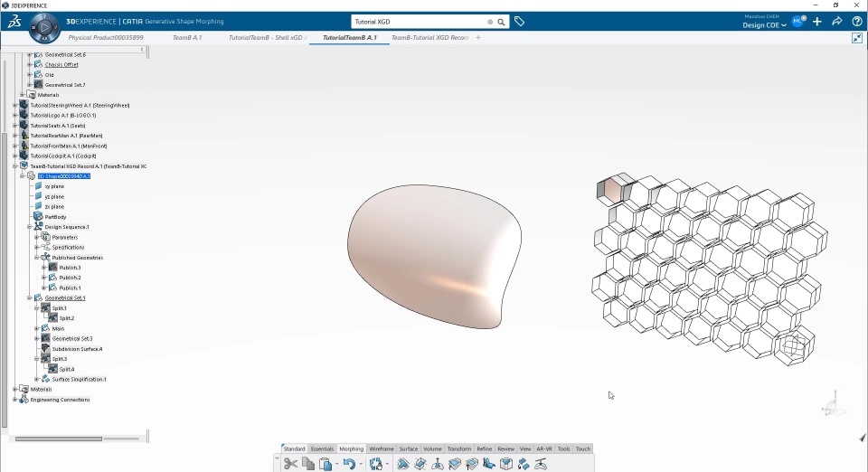Open the tag bookmark icon beside search
Screen dimensions: 868x472
point(519,22)
